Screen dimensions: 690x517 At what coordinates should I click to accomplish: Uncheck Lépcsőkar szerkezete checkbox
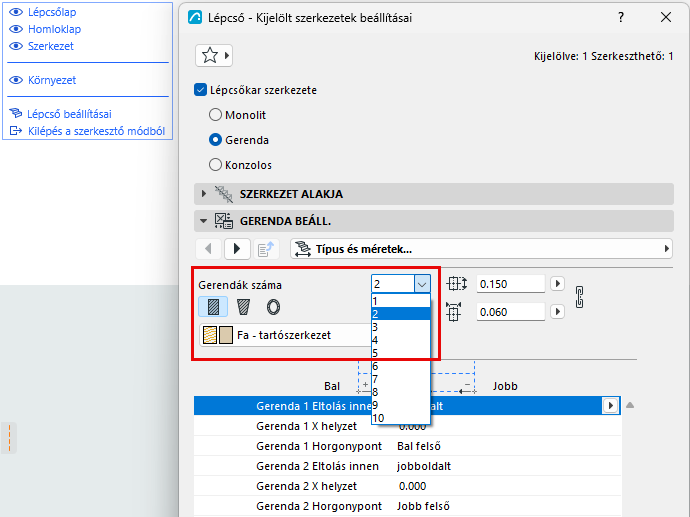click(200, 90)
